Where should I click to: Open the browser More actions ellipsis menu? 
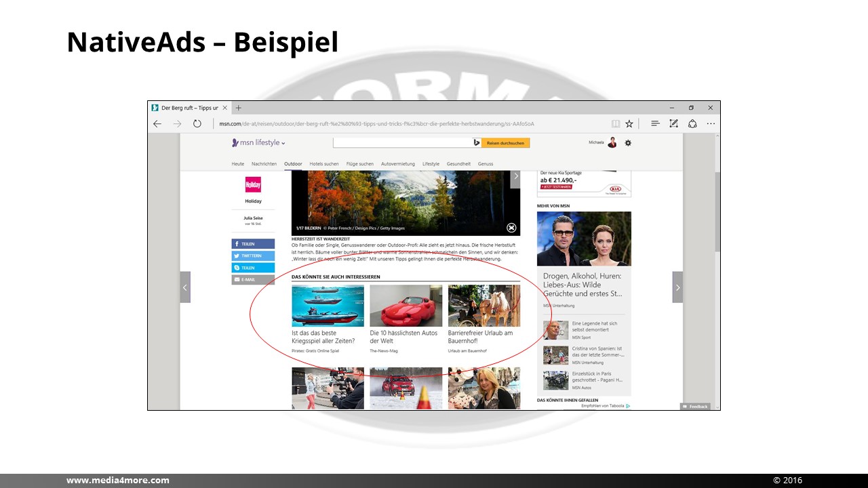point(711,124)
